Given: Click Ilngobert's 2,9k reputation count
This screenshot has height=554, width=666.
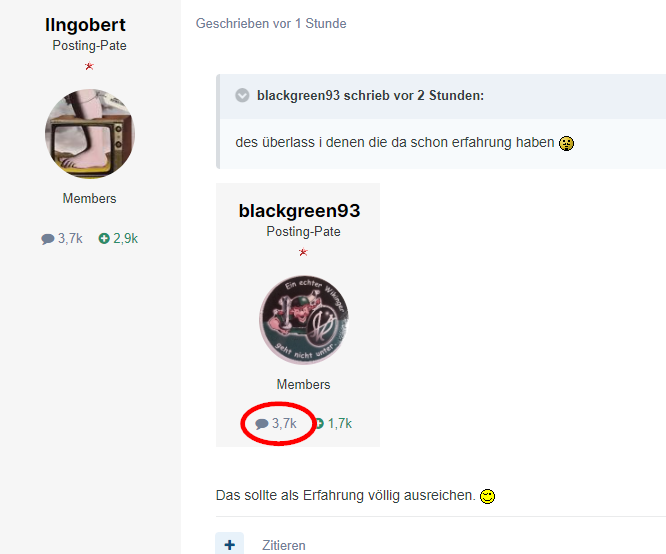Looking at the screenshot, I should (x=126, y=239).
